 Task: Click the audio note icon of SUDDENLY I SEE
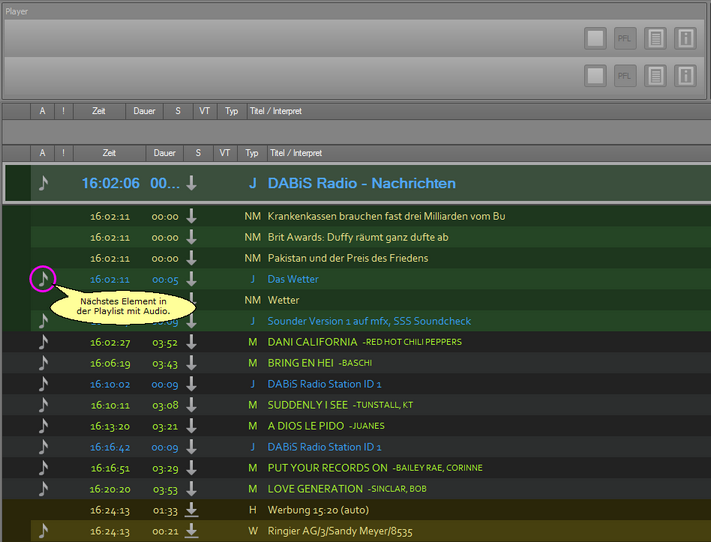click(43, 405)
